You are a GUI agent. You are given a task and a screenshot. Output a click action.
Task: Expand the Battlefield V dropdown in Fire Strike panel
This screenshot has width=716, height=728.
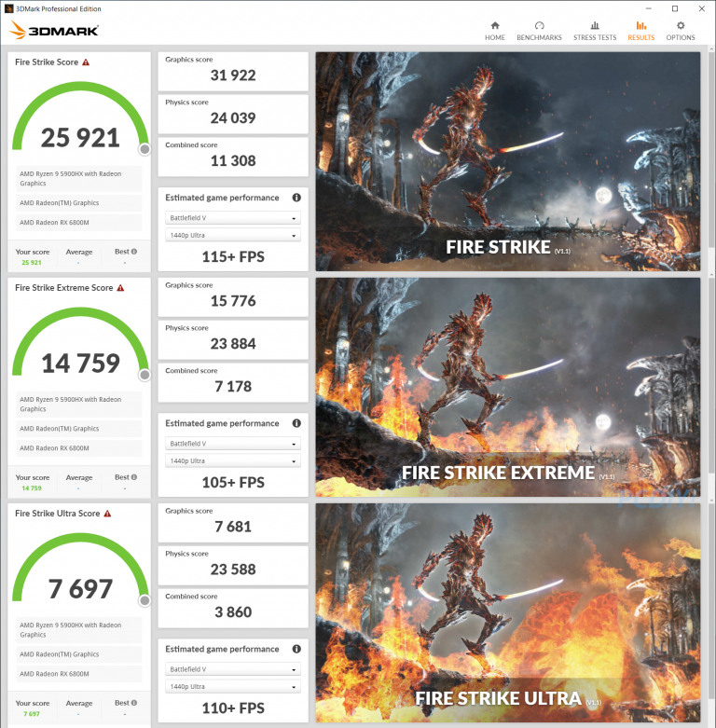233,218
